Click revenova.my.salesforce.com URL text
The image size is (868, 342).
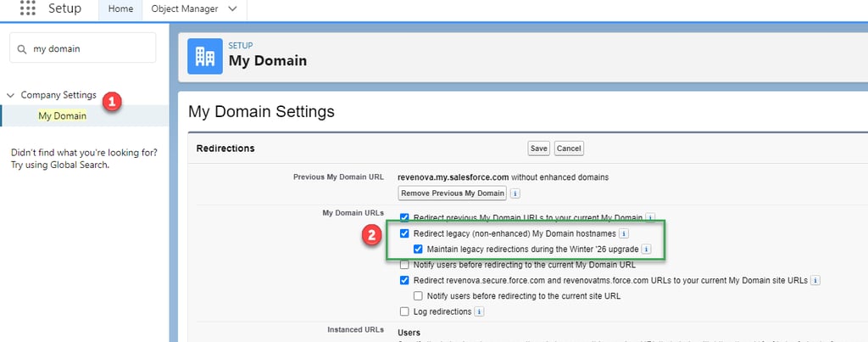click(453, 177)
